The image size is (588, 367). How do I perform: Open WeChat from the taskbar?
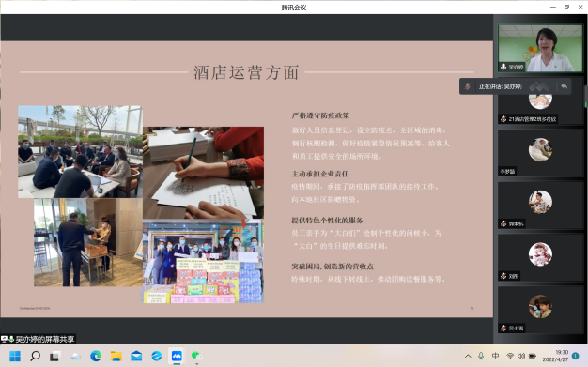(x=196, y=356)
